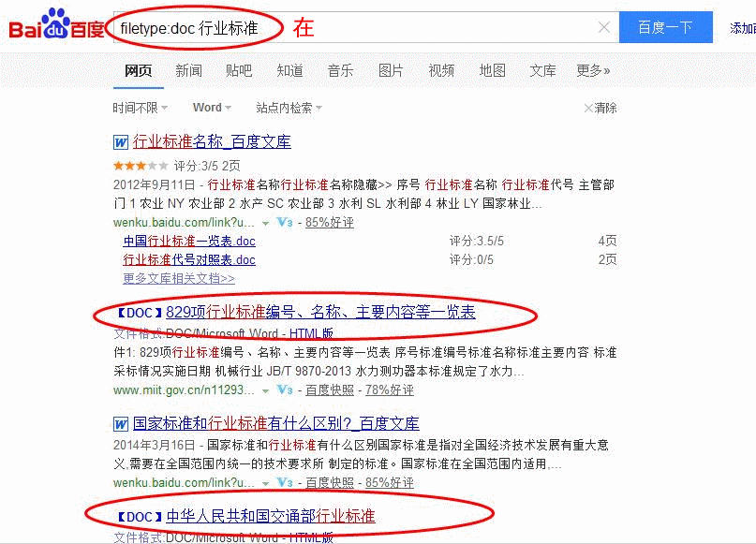Click the star rating of first result
The image size is (756, 544).
pyautogui.click(x=141, y=167)
